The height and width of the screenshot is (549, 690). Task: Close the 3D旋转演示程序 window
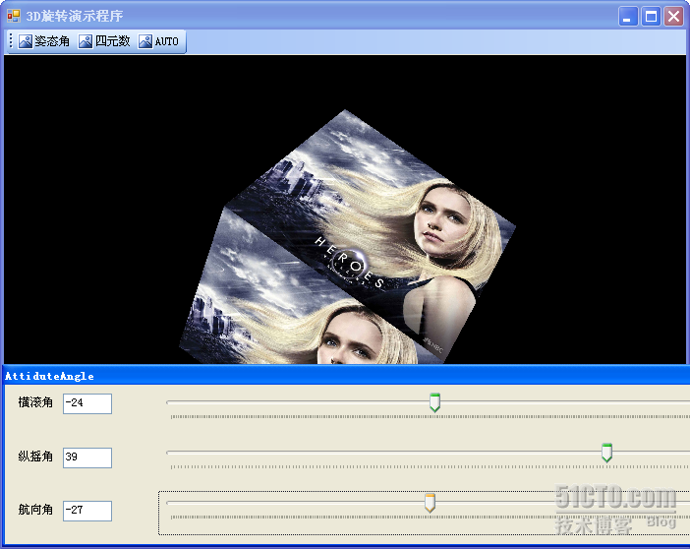pyautogui.click(x=674, y=17)
